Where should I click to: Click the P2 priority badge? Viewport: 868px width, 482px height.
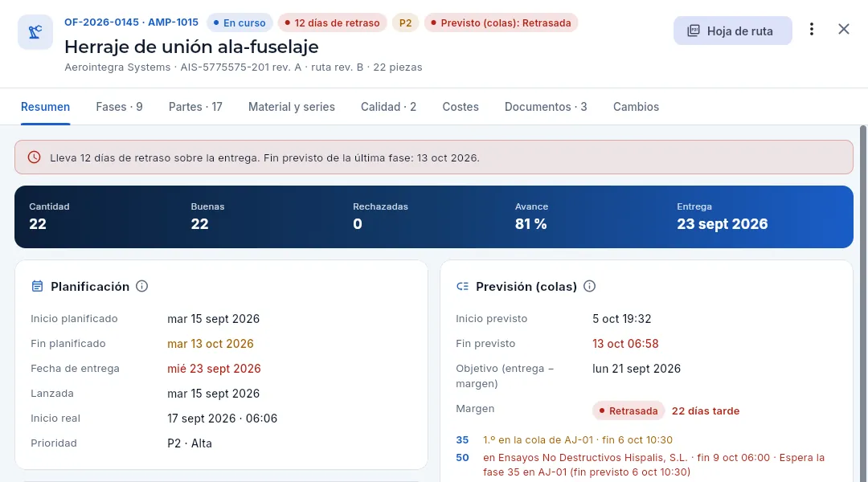pos(406,22)
